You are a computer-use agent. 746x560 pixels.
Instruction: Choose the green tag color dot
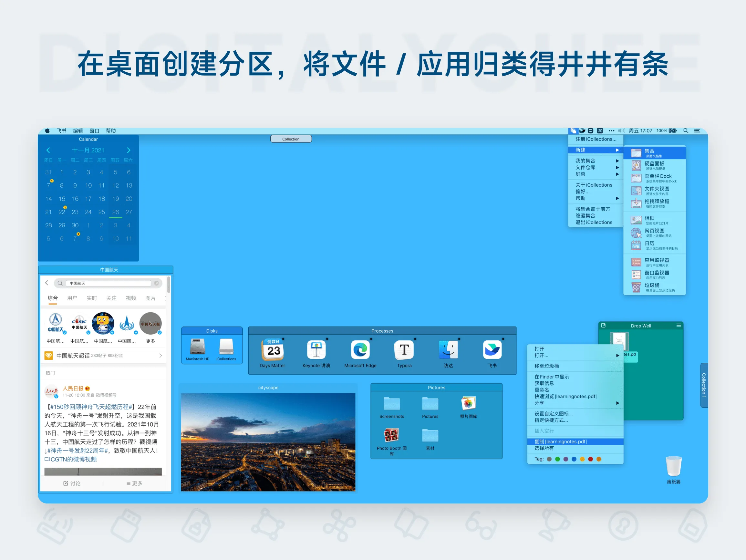[557, 459]
